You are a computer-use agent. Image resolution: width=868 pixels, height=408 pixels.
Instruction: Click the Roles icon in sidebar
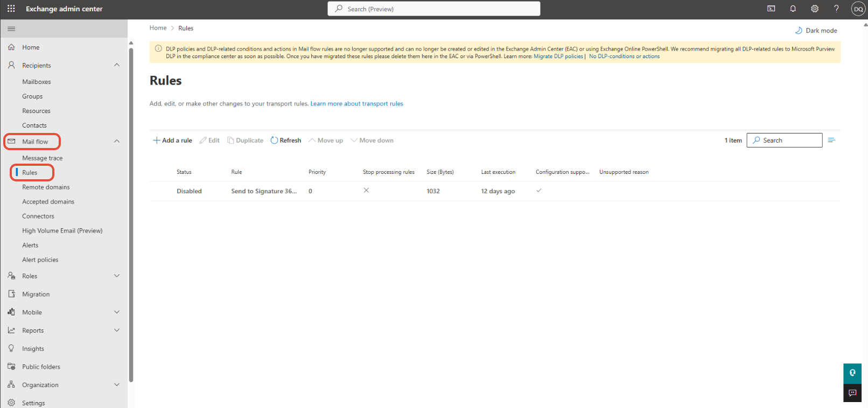tap(11, 276)
